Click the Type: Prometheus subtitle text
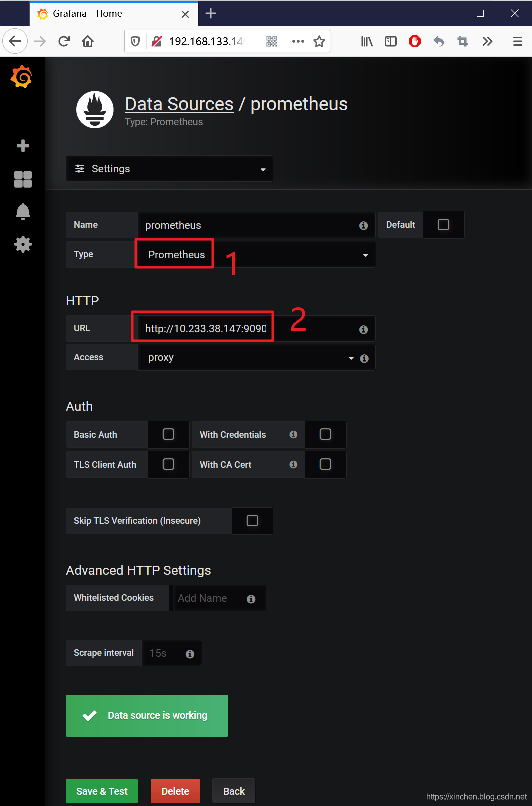Image resolution: width=532 pixels, height=806 pixels. coord(164,122)
